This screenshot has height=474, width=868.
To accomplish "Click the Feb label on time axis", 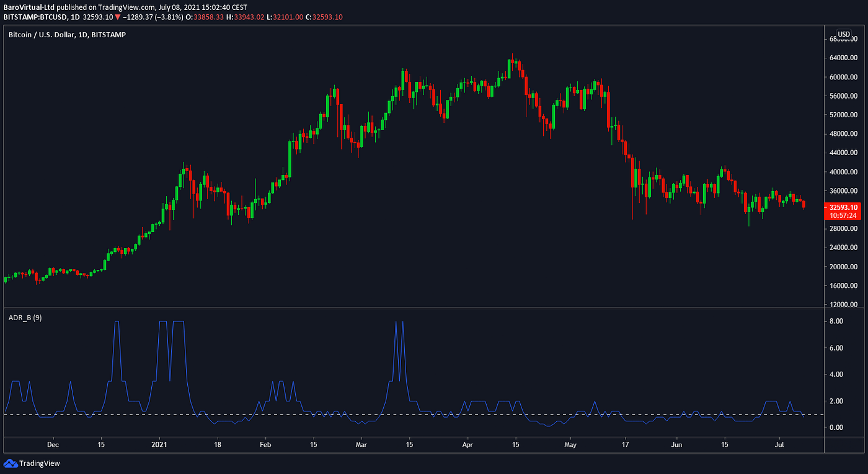I will pos(265,445).
